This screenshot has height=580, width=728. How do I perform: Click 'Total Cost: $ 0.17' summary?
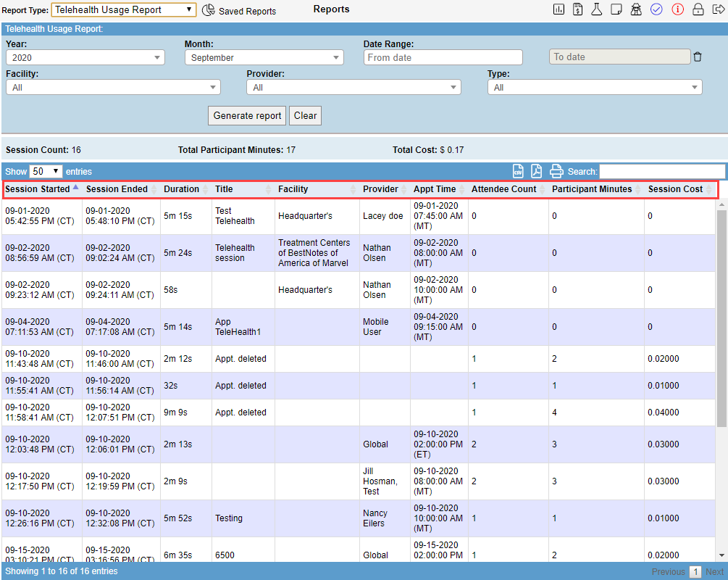coord(427,150)
